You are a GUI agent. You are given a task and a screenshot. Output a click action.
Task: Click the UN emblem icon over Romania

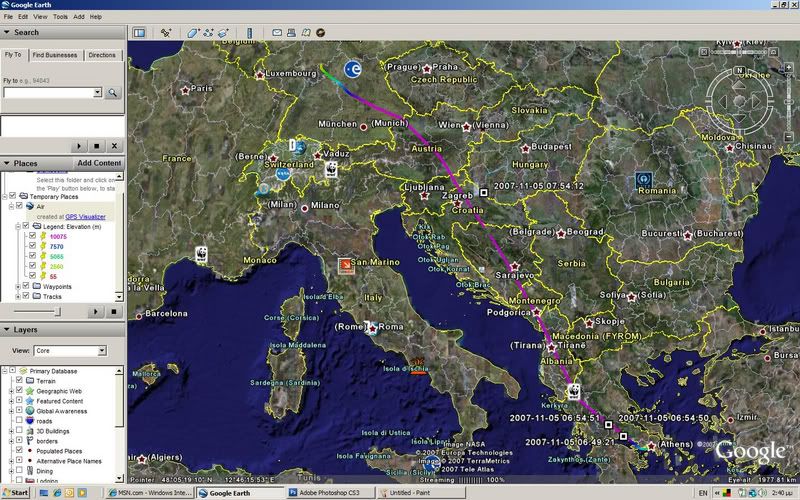click(644, 180)
